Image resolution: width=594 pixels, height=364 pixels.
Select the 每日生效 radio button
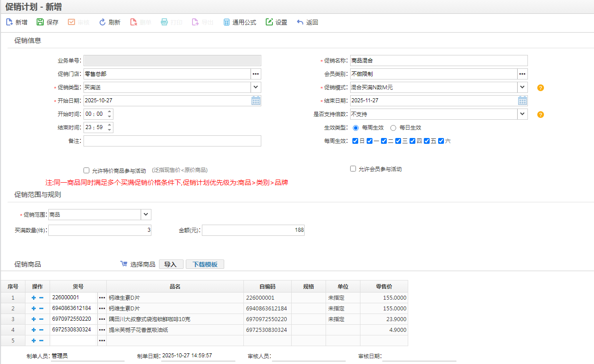pos(393,128)
